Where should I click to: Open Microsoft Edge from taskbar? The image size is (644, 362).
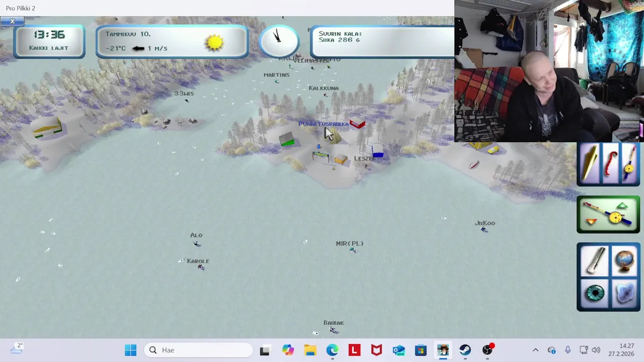[x=332, y=350]
